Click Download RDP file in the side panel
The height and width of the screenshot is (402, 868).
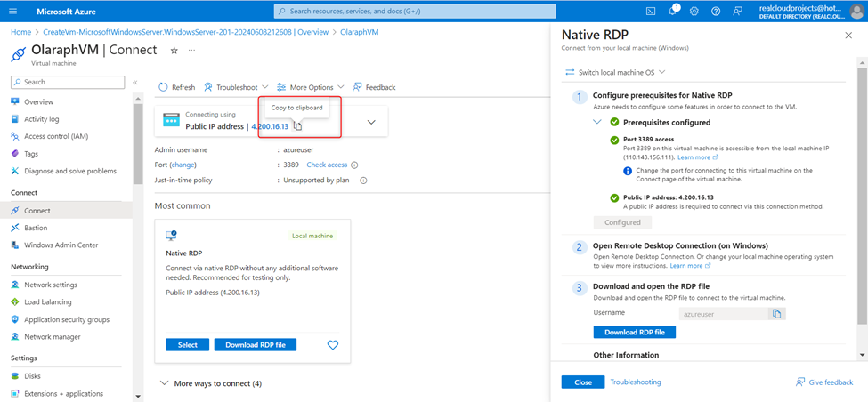pyautogui.click(x=634, y=332)
